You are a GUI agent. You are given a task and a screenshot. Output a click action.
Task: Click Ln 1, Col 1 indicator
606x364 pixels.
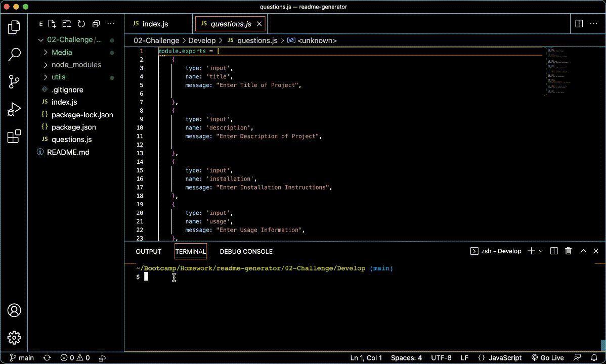[x=366, y=358]
